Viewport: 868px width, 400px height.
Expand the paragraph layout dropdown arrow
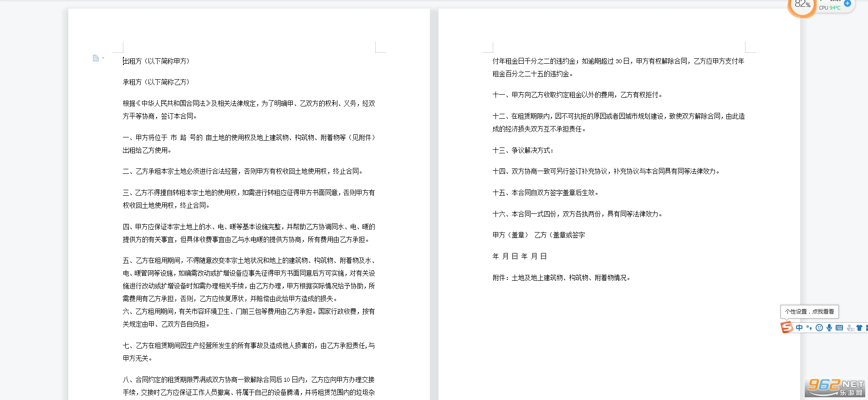coord(103,58)
